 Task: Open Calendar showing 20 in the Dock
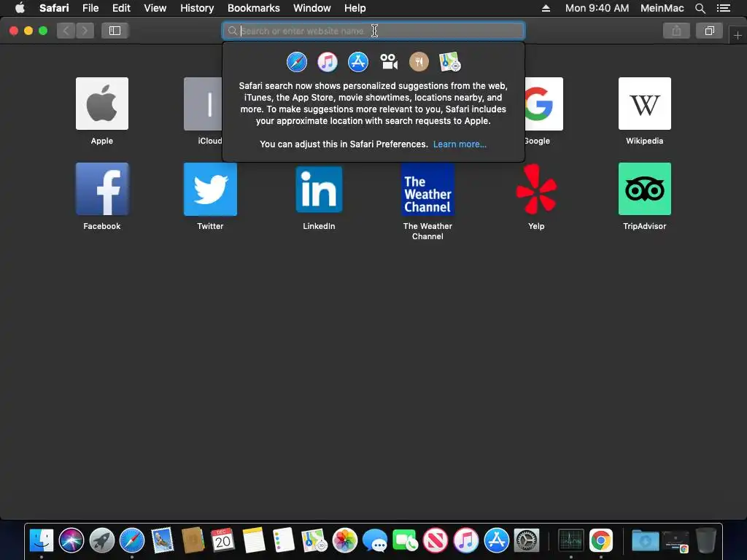[222, 540]
